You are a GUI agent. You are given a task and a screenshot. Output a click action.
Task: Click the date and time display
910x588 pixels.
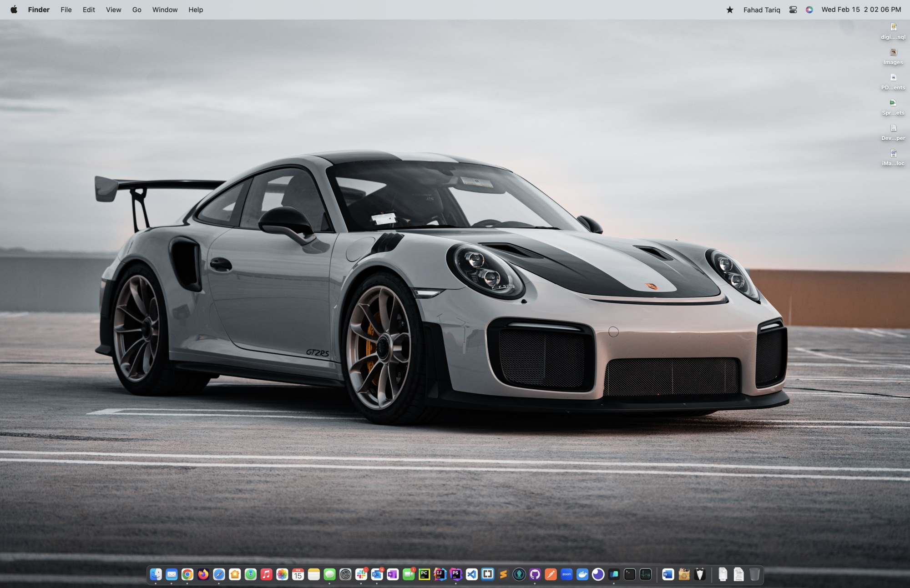tap(861, 10)
